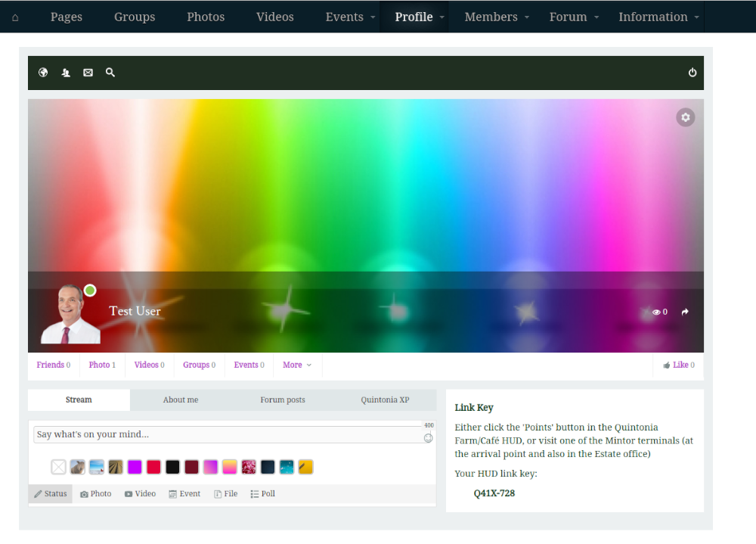The height and width of the screenshot is (544, 756).
Task: Expand the Members menu dropdown
Action: pos(497,17)
